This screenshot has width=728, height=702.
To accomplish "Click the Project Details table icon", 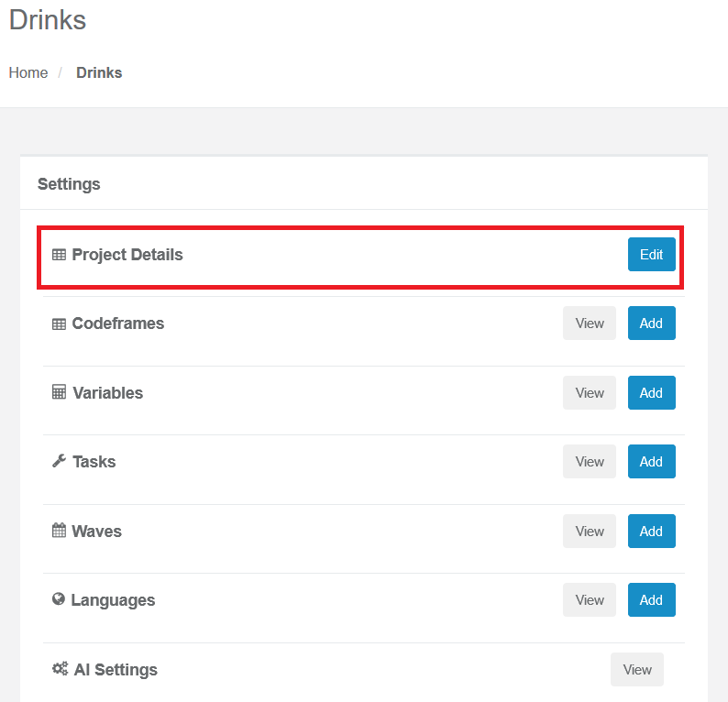I will [x=59, y=255].
